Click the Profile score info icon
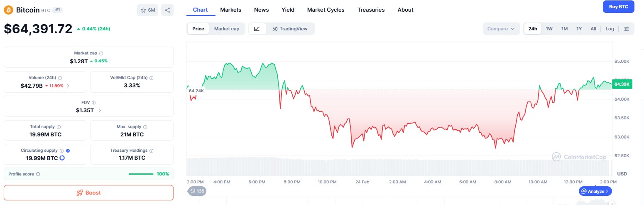The height and width of the screenshot is (205, 644). tap(38, 174)
